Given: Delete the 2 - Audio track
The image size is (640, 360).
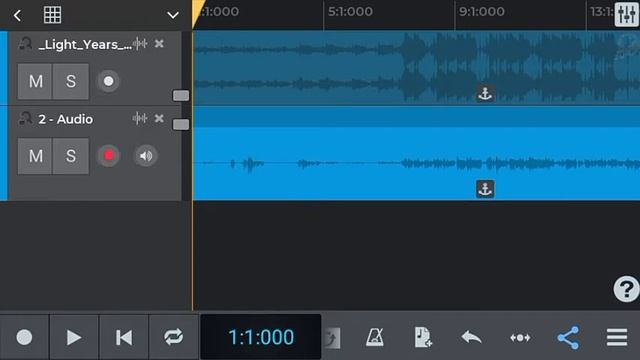Looking at the screenshot, I should (x=159, y=118).
